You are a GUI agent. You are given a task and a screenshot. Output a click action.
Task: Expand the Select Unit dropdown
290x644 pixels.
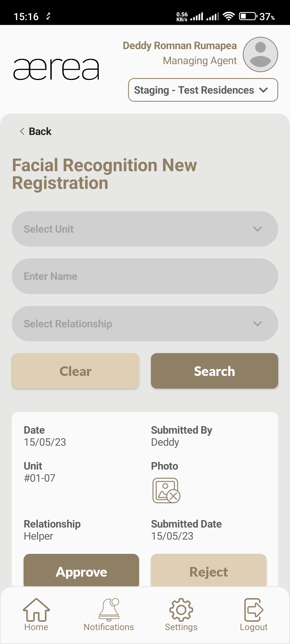[145, 229]
